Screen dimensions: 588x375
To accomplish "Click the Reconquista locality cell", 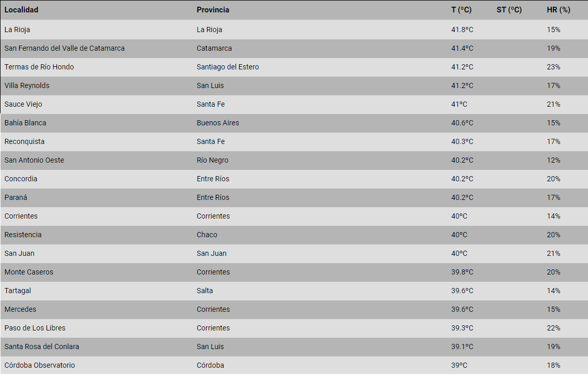I will (x=24, y=141).
